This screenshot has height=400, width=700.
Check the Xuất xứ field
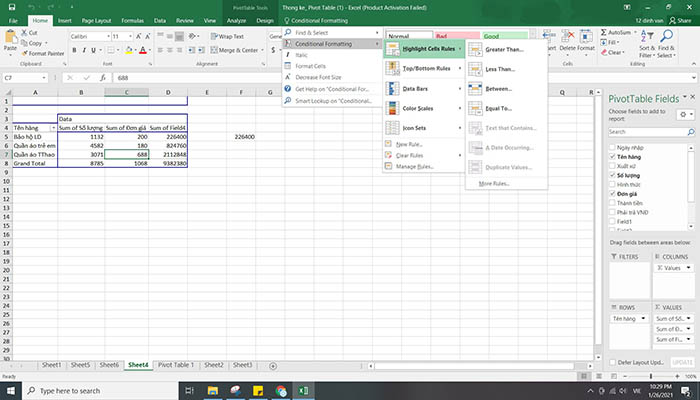[612, 166]
